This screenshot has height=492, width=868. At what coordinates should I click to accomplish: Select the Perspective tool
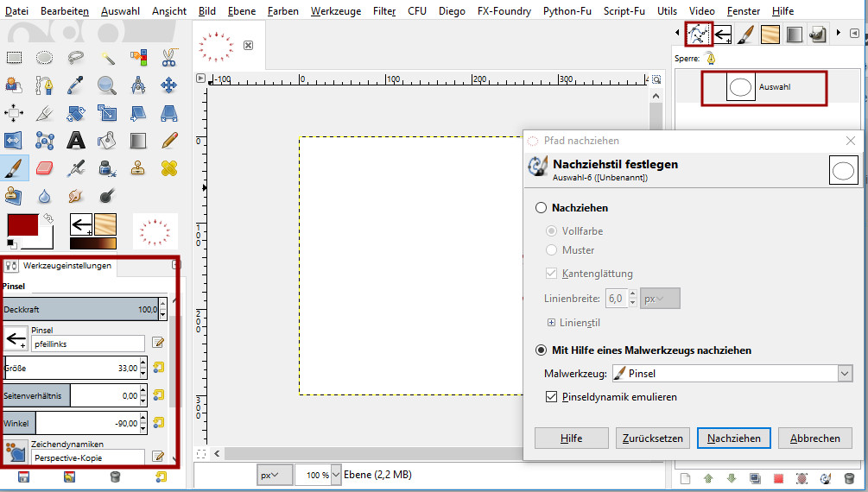click(x=168, y=113)
